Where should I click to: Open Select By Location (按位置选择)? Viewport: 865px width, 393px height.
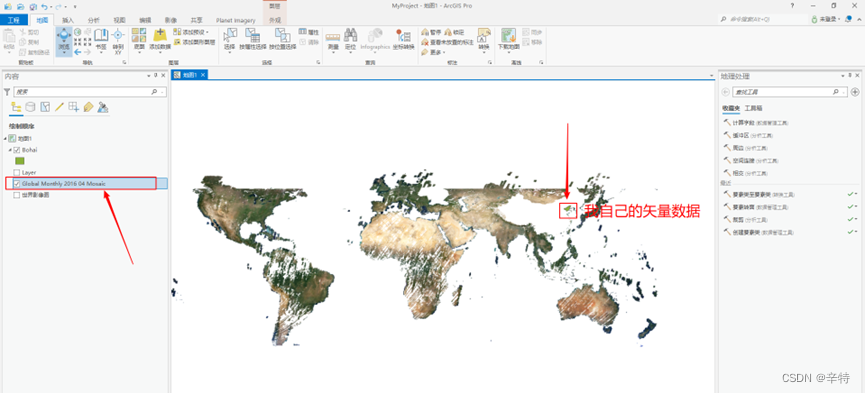[282, 39]
